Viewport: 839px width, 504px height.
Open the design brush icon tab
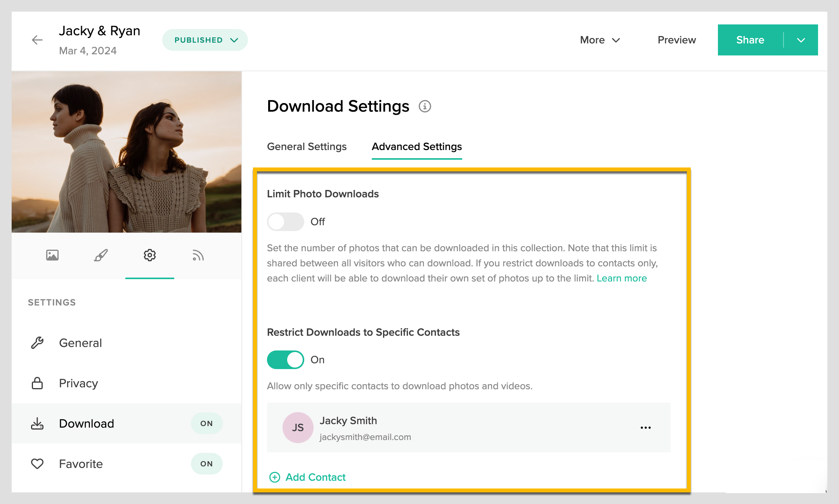101,255
